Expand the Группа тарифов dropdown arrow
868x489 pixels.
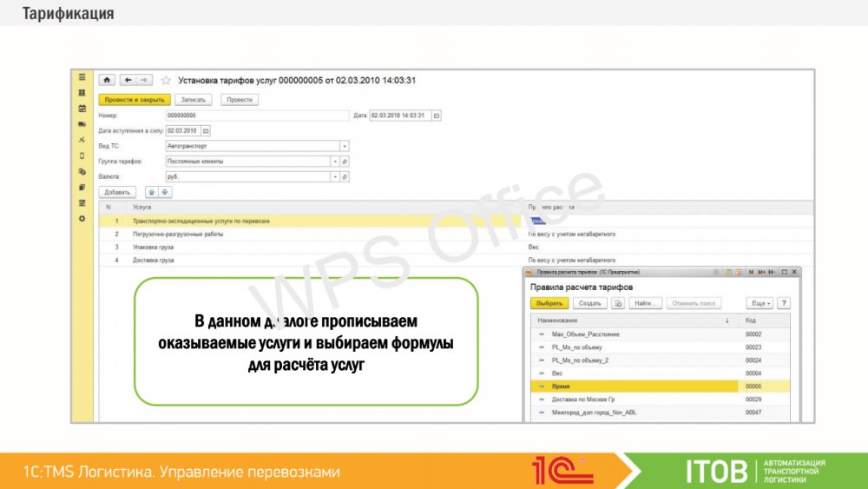tap(334, 162)
